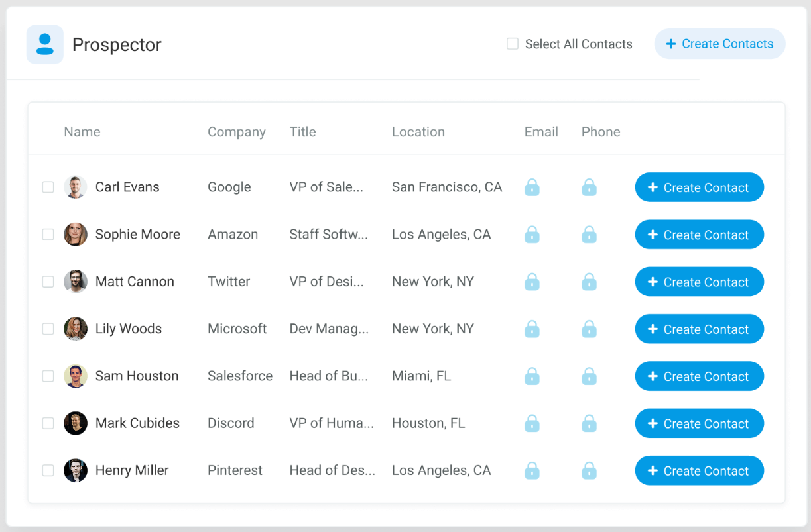Click the Google company cell

point(229,187)
